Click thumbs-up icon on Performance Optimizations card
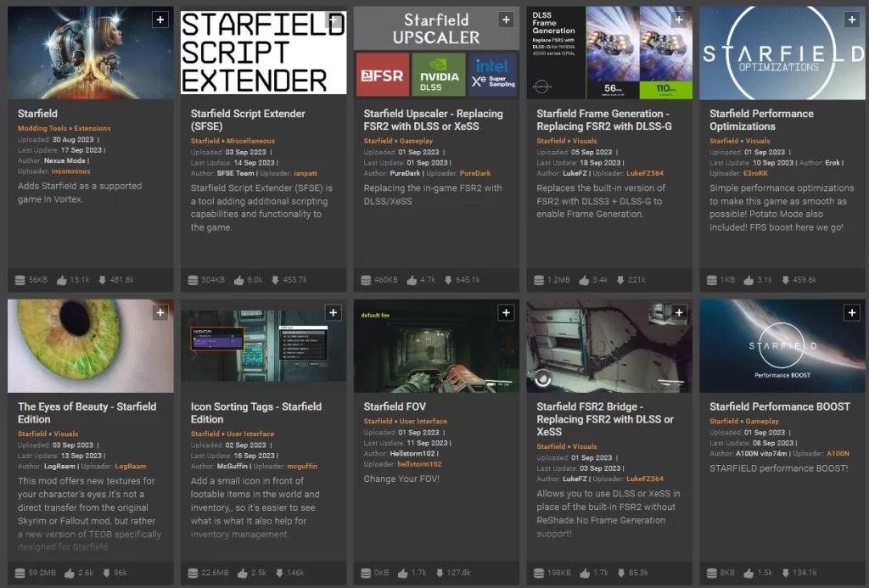The height and width of the screenshot is (588, 869). 748,280
